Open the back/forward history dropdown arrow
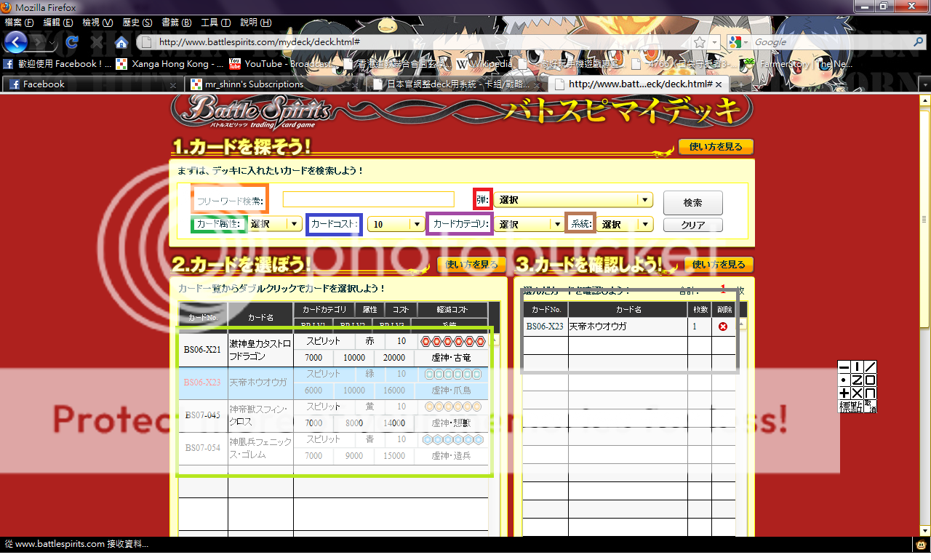Screen dimensions: 931x560 click(52, 42)
